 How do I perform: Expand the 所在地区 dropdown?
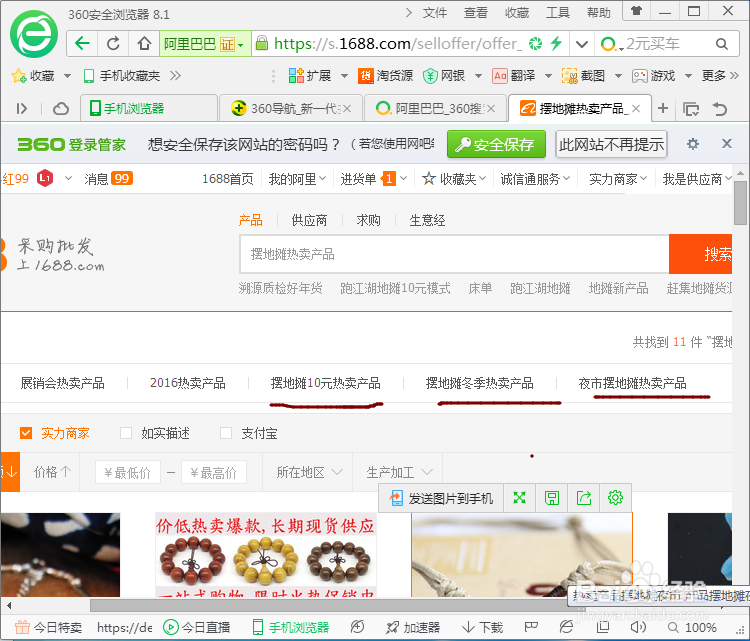[309, 473]
